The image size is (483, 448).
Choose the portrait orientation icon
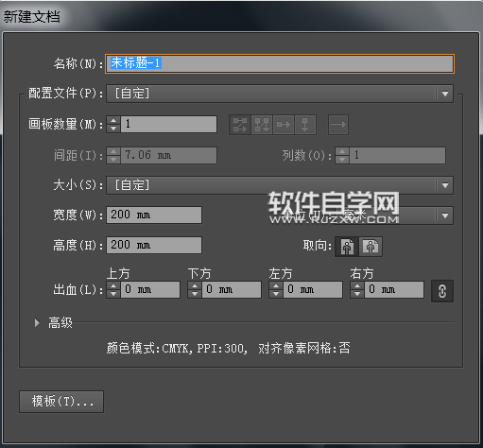(347, 247)
